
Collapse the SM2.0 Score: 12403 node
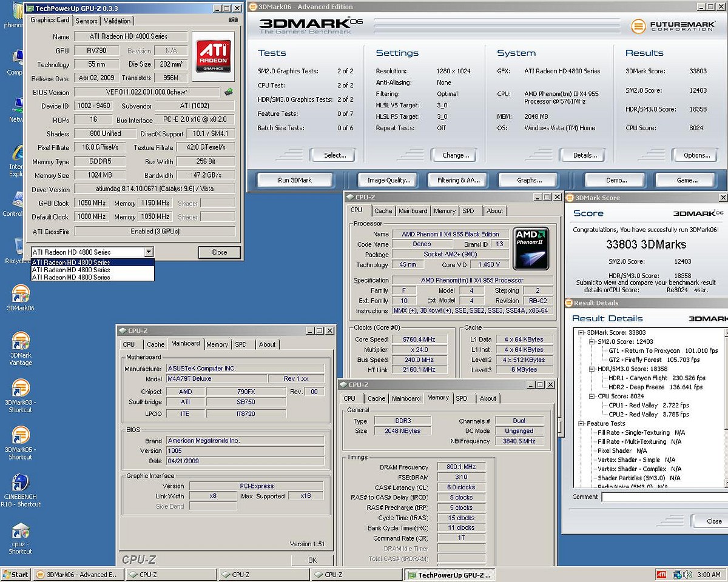[592, 342]
